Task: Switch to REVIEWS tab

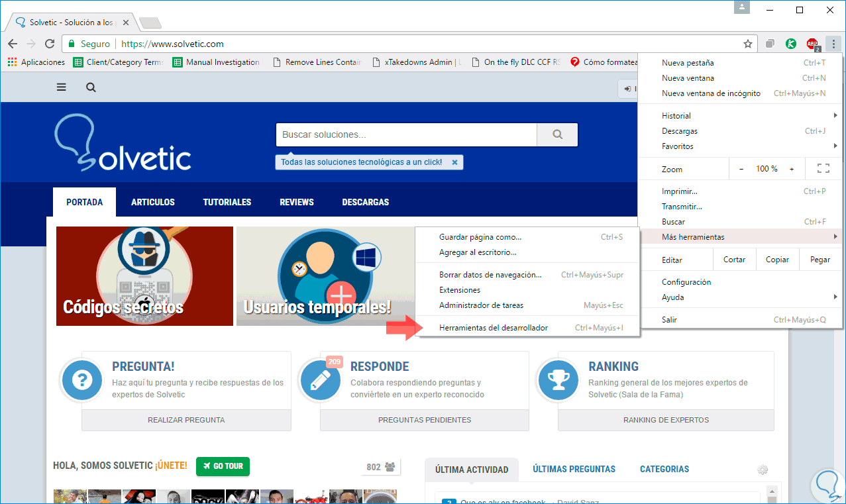Action: point(297,202)
